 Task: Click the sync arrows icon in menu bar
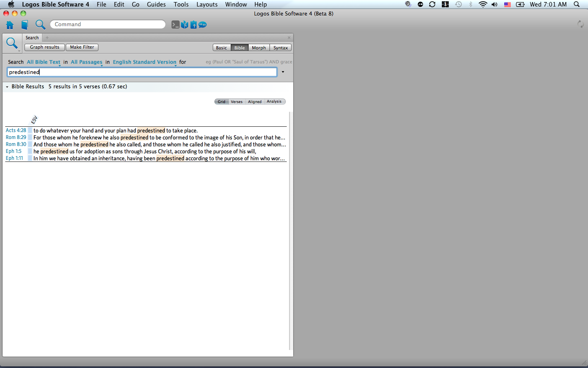click(432, 4)
